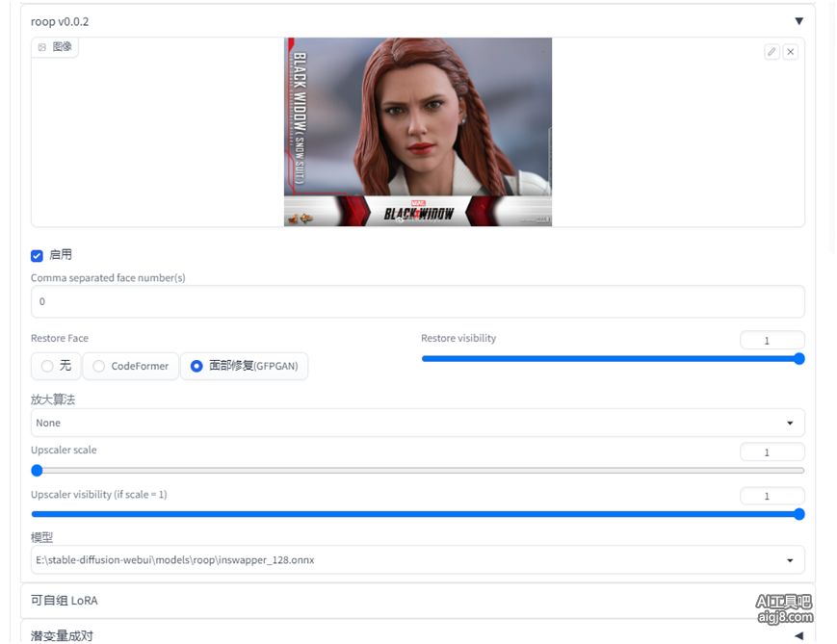Remove the uploaded image with X icon
Image resolution: width=837 pixels, height=644 pixels.
pos(791,52)
